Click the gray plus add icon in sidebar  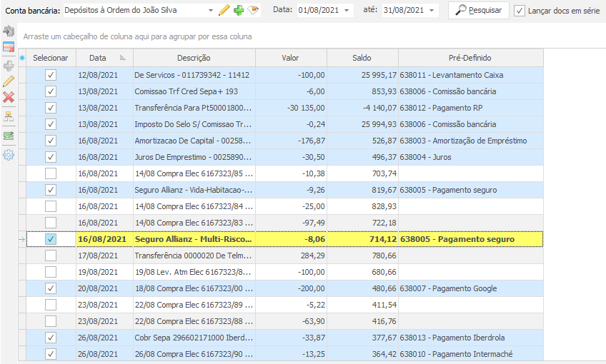[9, 66]
